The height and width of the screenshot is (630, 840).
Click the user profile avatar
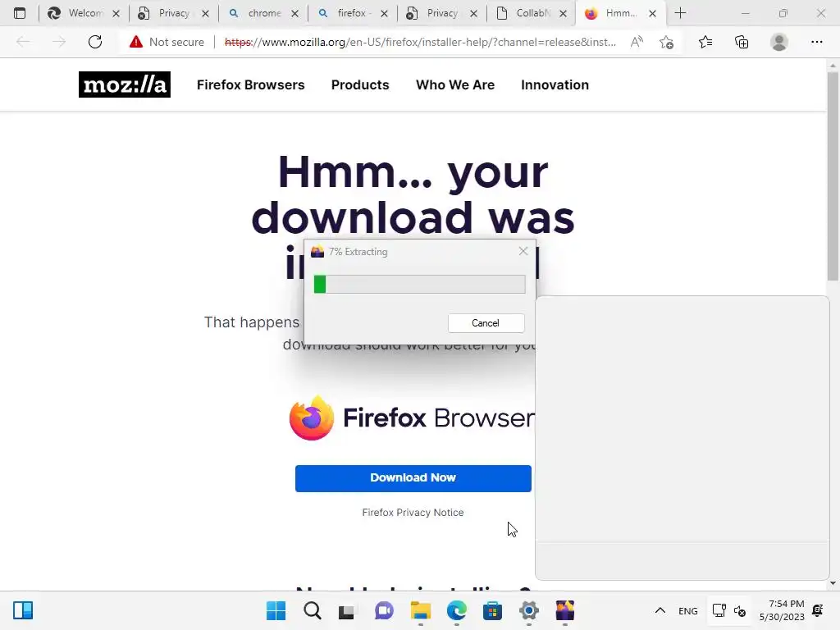click(779, 42)
